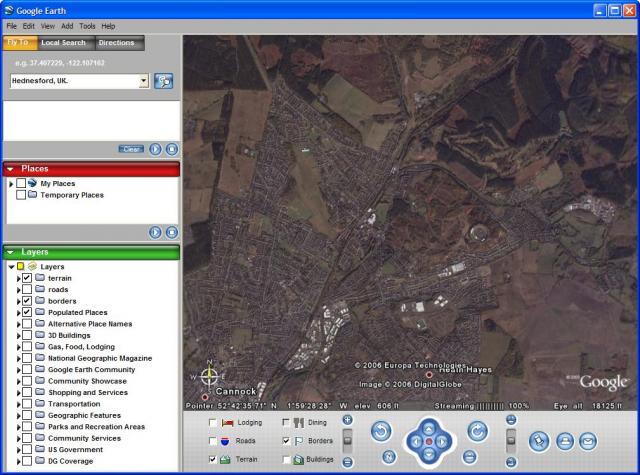Play the search results tour

tap(155, 149)
